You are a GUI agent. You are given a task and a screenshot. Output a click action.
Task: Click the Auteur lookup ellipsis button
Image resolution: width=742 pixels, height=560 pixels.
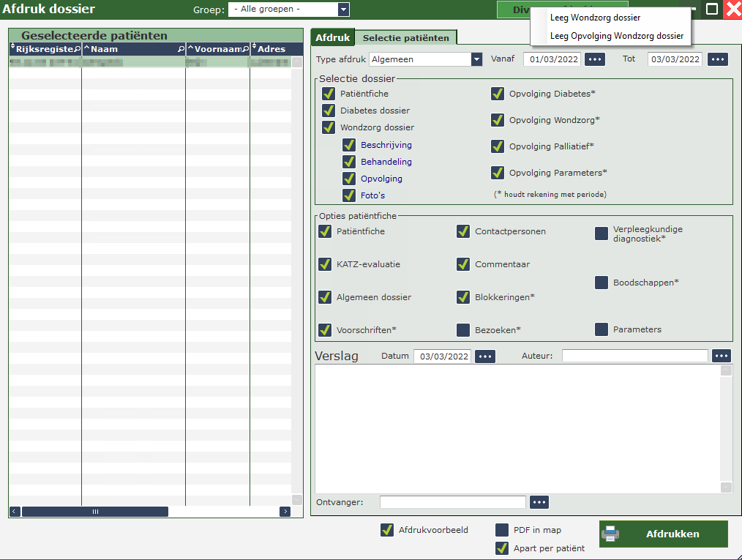[722, 356]
